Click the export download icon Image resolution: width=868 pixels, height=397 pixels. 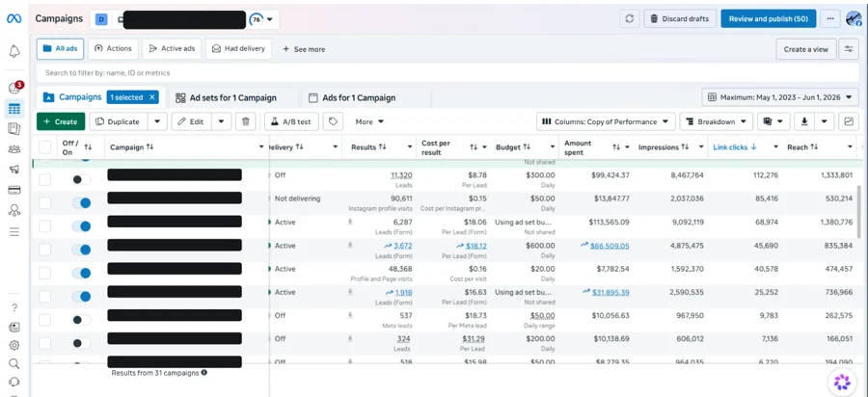coord(804,121)
